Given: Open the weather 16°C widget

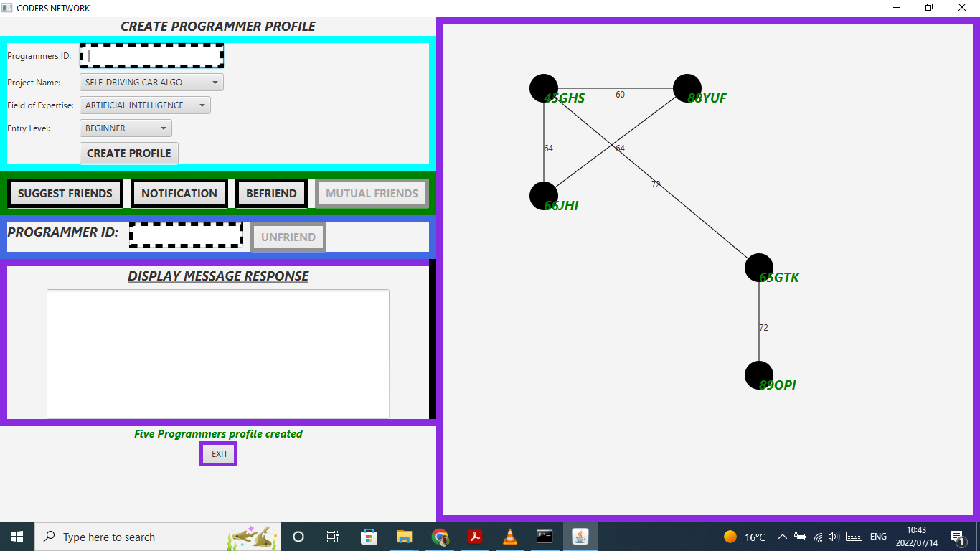Looking at the screenshot, I should (745, 537).
